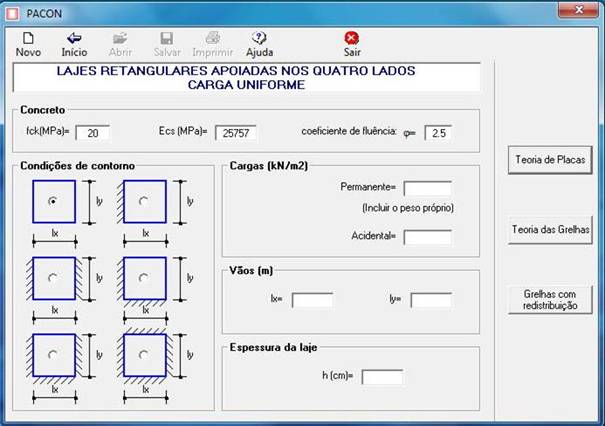Select the slab thickness h(cm) field

pyautogui.click(x=382, y=377)
